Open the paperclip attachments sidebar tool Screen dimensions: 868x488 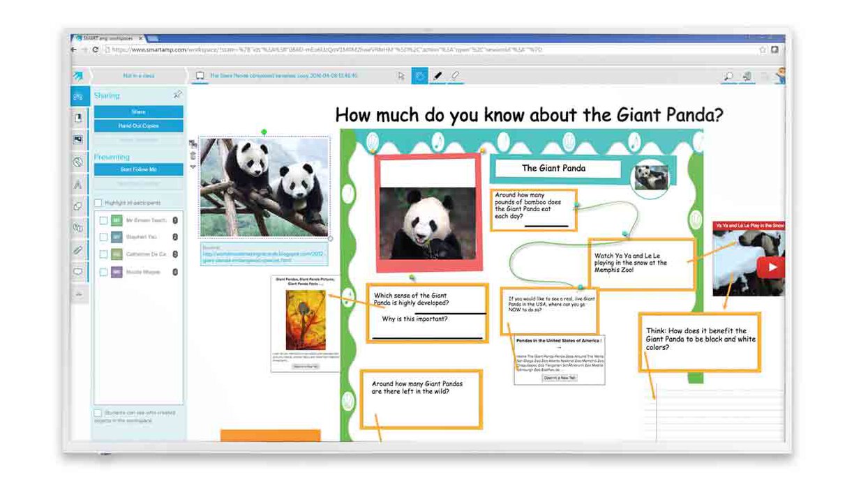click(x=78, y=250)
